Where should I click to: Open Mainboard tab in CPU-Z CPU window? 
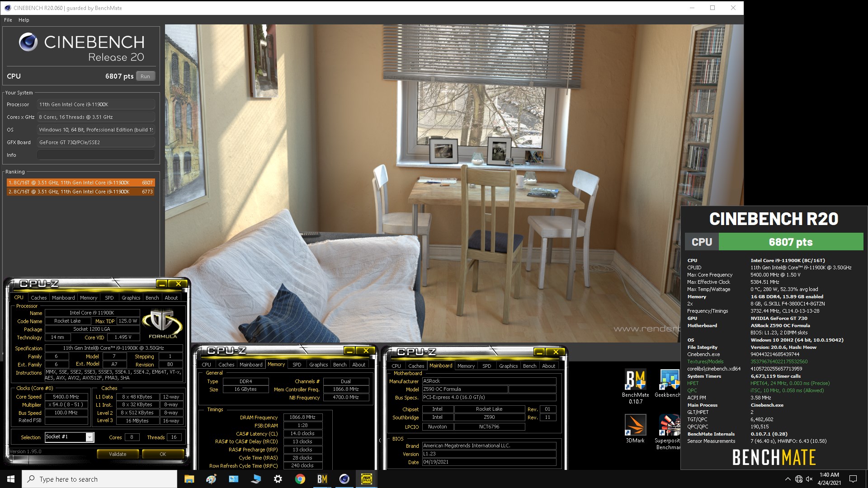click(63, 298)
